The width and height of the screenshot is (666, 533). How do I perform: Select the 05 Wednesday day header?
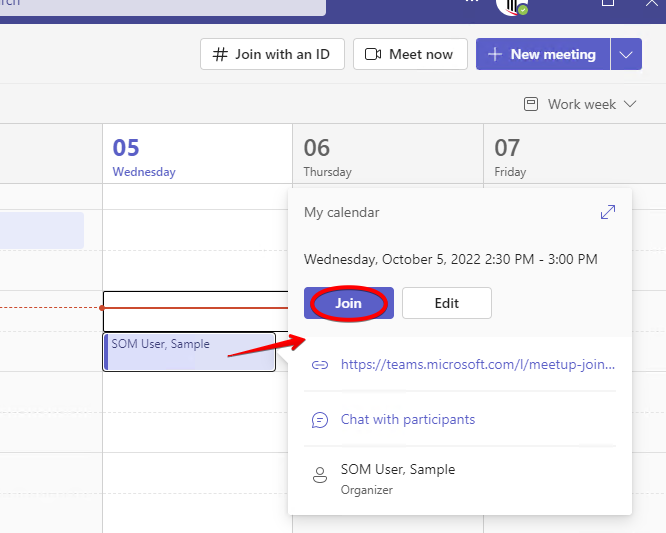coord(143,156)
